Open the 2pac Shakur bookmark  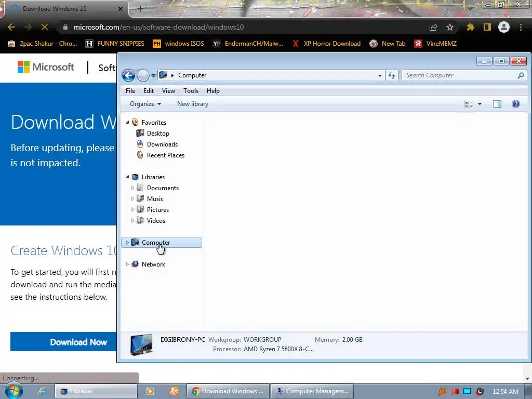click(x=43, y=44)
